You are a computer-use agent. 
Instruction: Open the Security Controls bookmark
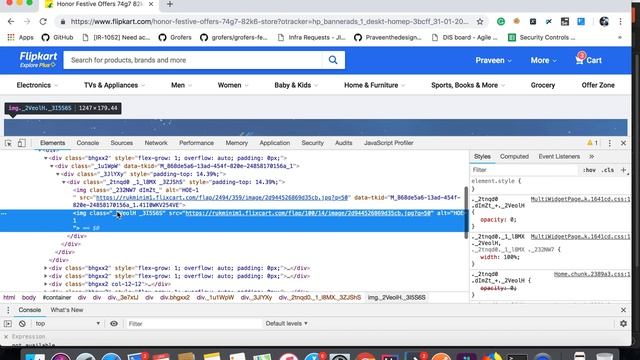point(542,38)
